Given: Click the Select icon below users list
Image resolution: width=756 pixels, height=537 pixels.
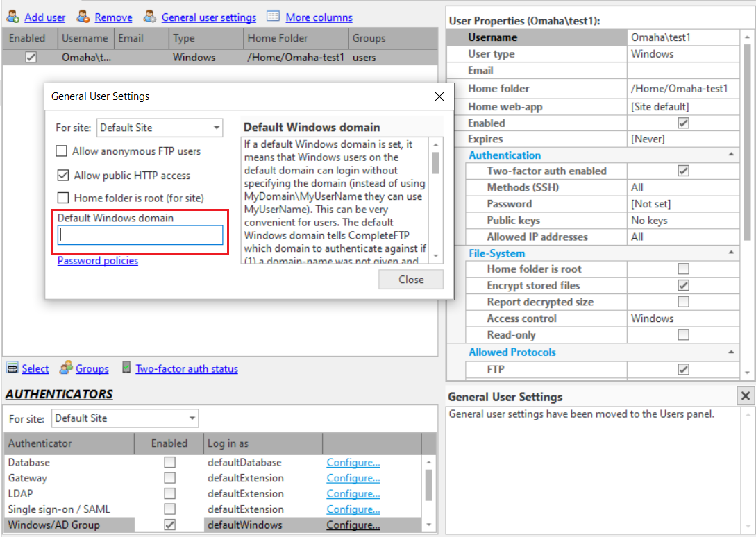Looking at the screenshot, I should tap(12, 368).
